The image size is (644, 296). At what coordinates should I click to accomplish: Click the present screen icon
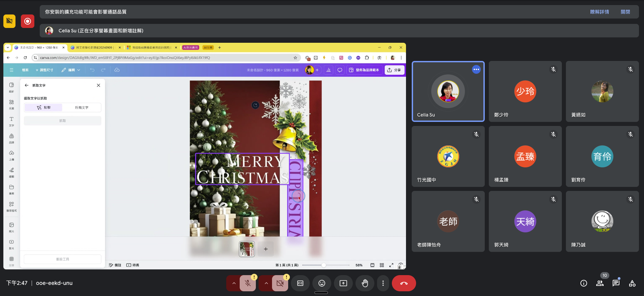[343, 283]
